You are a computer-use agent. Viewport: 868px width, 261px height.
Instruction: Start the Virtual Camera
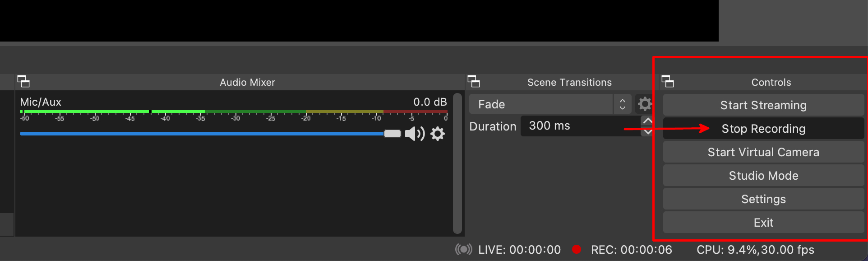[x=763, y=152]
